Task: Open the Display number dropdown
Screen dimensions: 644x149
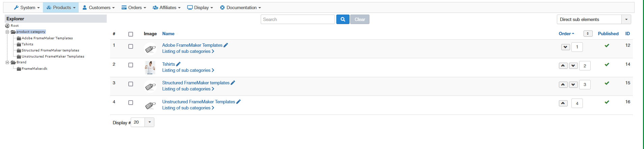Action: pyautogui.click(x=149, y=122)
